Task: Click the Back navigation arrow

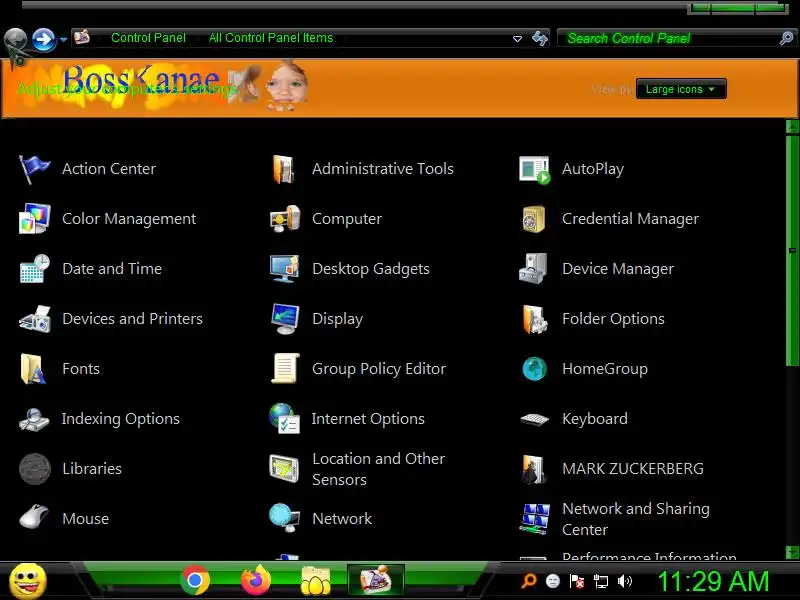Action: click(15, 40)
